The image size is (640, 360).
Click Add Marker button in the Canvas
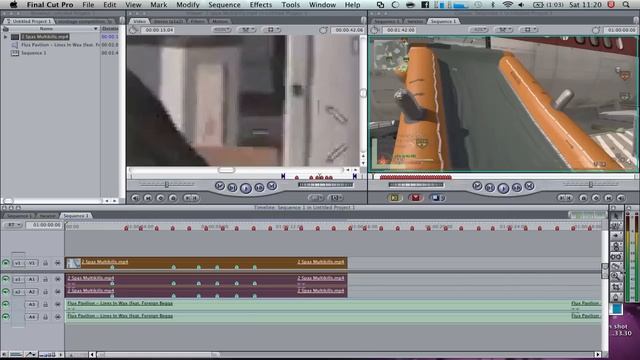click(x=583, y=198)
